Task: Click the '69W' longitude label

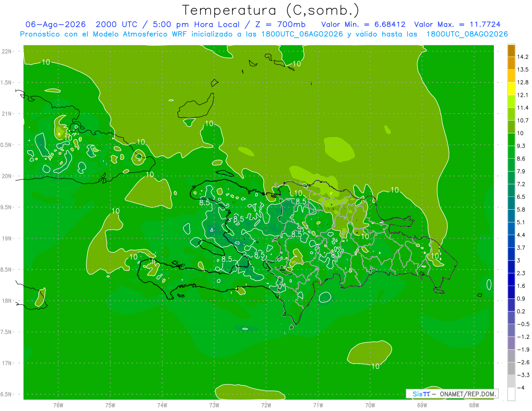Action: point(422,405)
